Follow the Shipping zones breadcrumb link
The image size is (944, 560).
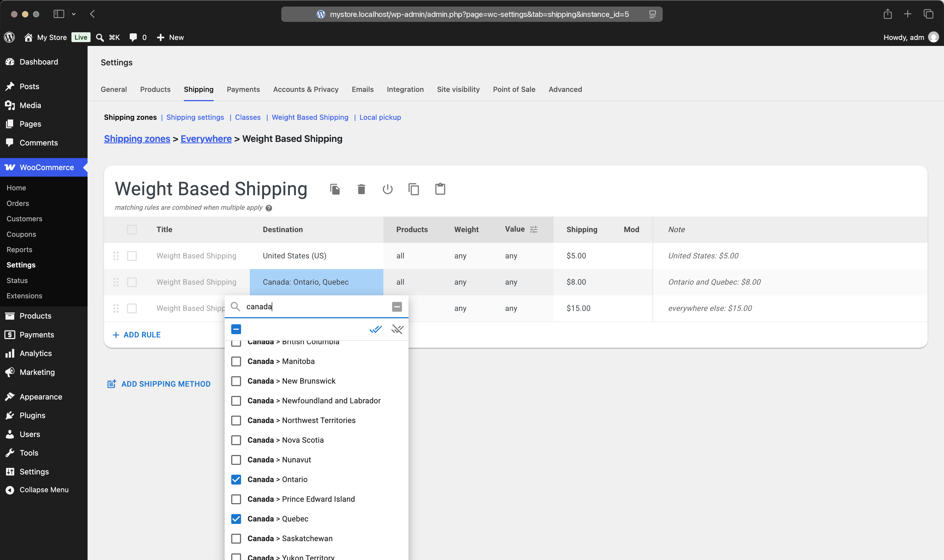(137, 139)
